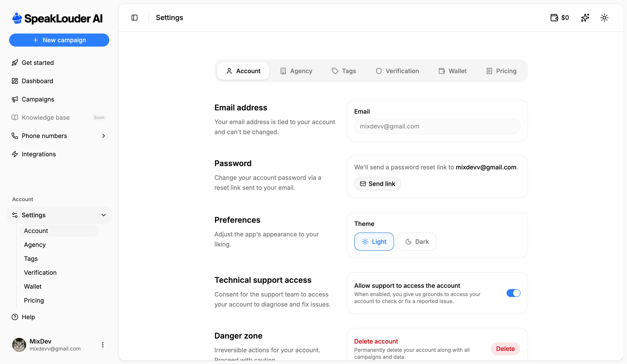Viewport: 627px width, 364px height.
Task: Click the disabled Email input field
Action: 437,126
